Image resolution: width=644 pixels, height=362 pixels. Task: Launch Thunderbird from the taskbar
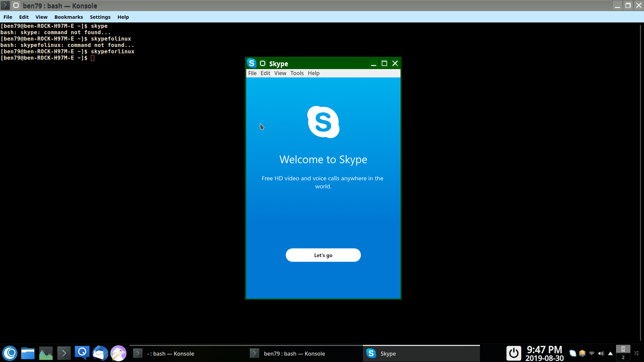[x=100, y=353]
